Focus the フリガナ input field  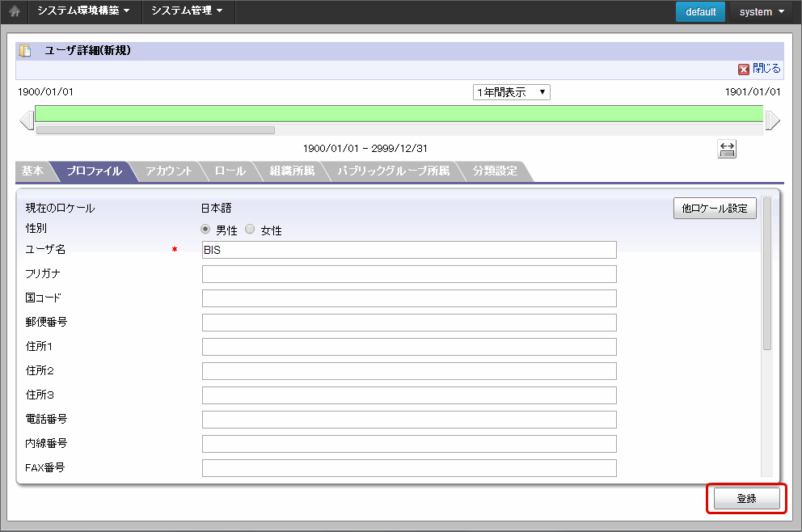click(x=409, y=274)
